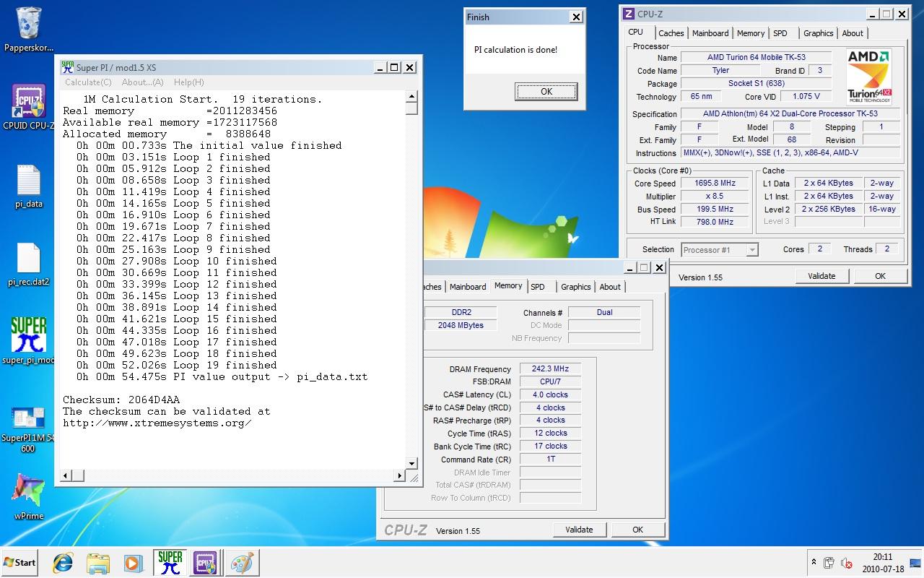Click the Command Rate 1T field
Image resolution: width=924 pixels, height=578 pixels.
click(x=550, y=460)
